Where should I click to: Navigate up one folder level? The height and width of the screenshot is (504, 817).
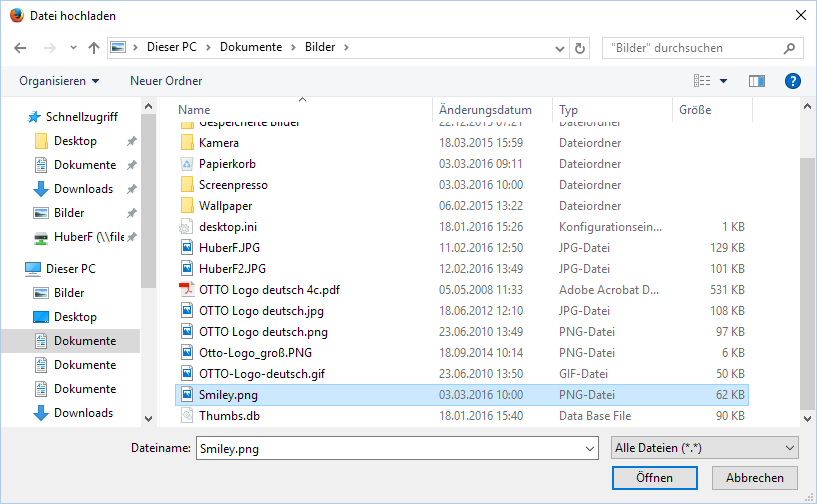coord(94,48)
